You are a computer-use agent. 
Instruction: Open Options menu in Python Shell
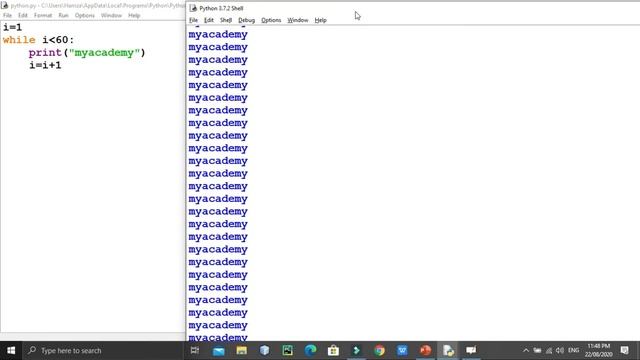(x=271, y=20)
